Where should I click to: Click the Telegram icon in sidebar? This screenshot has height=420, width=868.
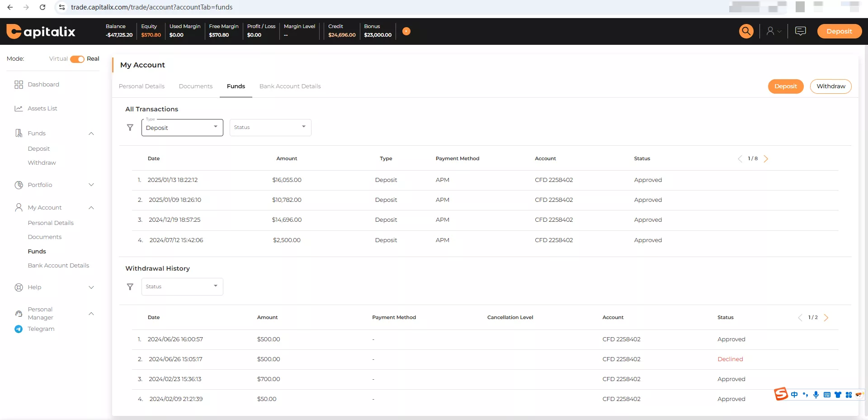(19, 329)
